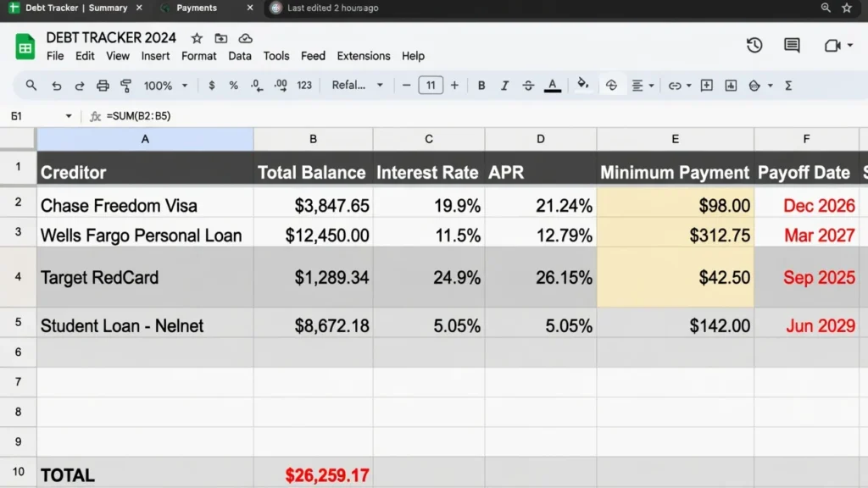Toggle strikethrough formatting

pyautogui.click(x=528, y=86)
